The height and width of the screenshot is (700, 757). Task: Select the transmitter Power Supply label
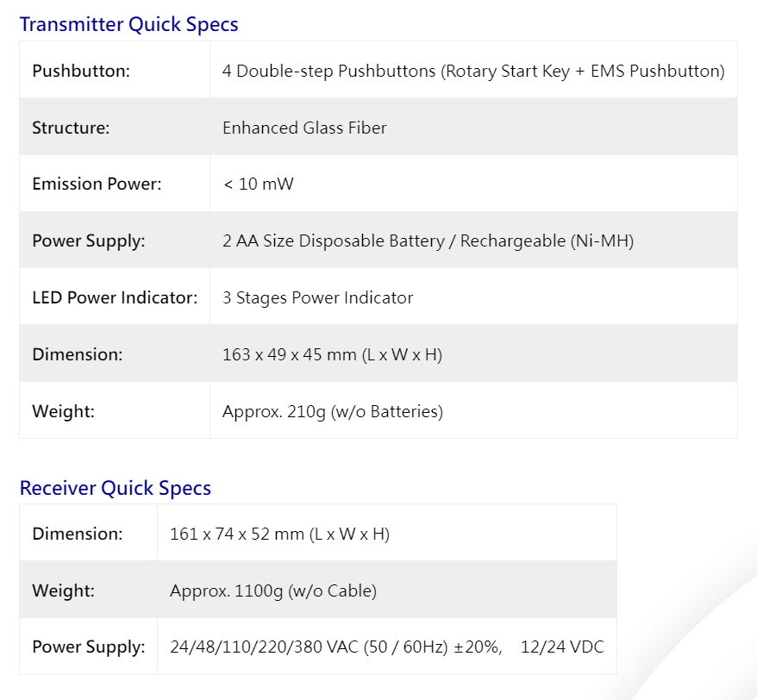89,241
